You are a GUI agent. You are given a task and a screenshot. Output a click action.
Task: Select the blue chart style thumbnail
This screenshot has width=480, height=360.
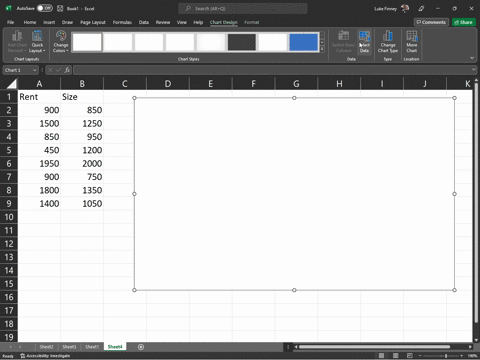304,42
